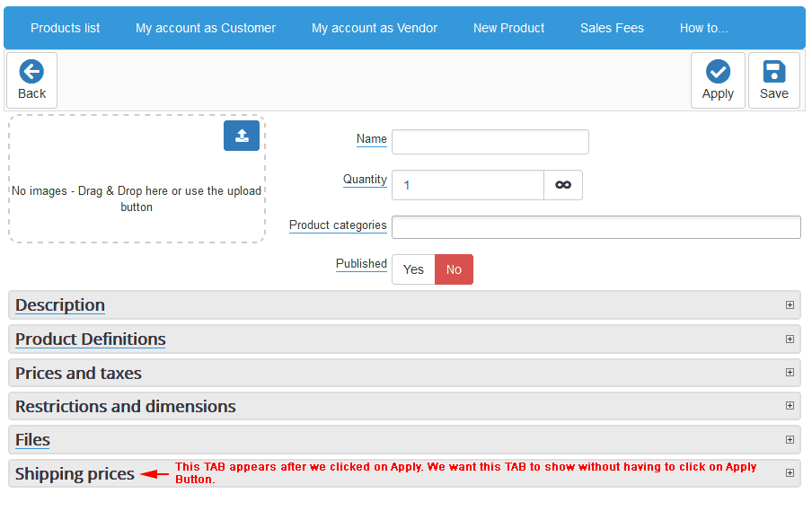Image resolution: width=812 pixels, height=520 pixels.
Task: Expand Shipping prices plus icon
Action: click(790, 473)
